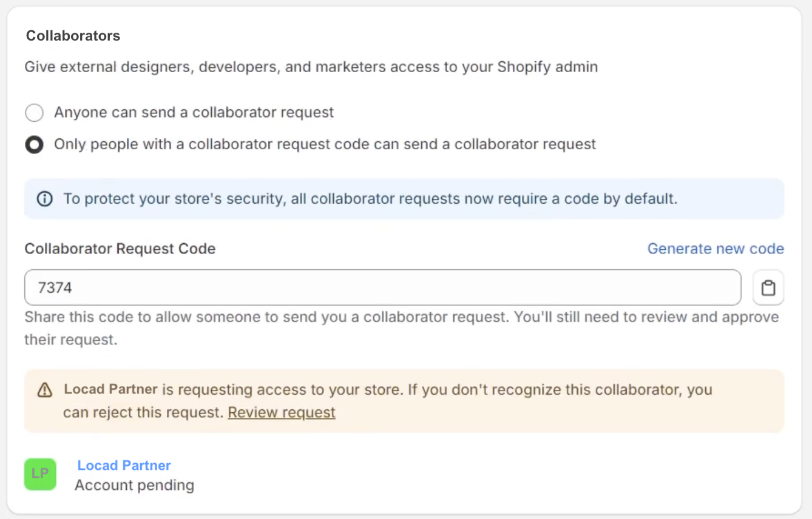Open the blue Locad Partner collaborator link

pos(124,465)
